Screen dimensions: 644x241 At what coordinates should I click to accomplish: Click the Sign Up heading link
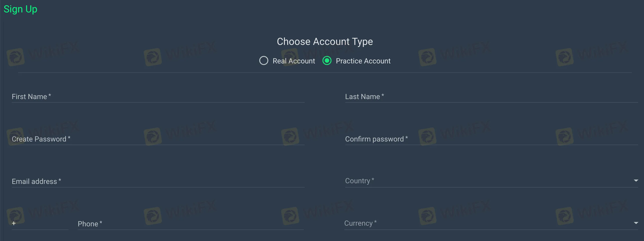(x=21, y=9)
